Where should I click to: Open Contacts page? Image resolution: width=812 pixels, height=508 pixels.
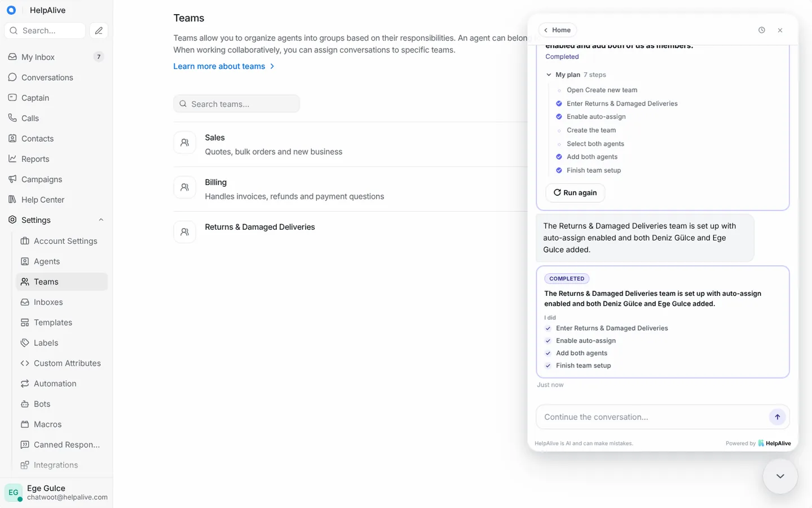tap(56, 138)
